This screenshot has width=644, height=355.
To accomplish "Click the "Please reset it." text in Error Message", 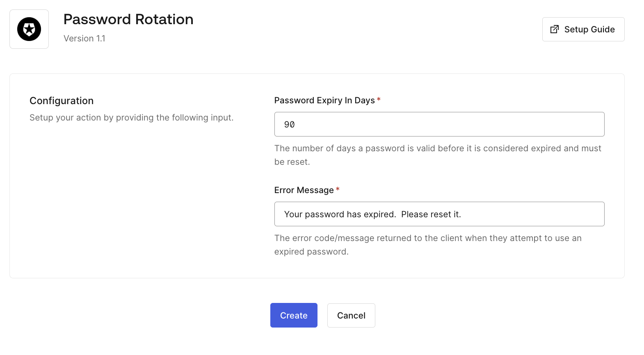I will tap(431, 214).
